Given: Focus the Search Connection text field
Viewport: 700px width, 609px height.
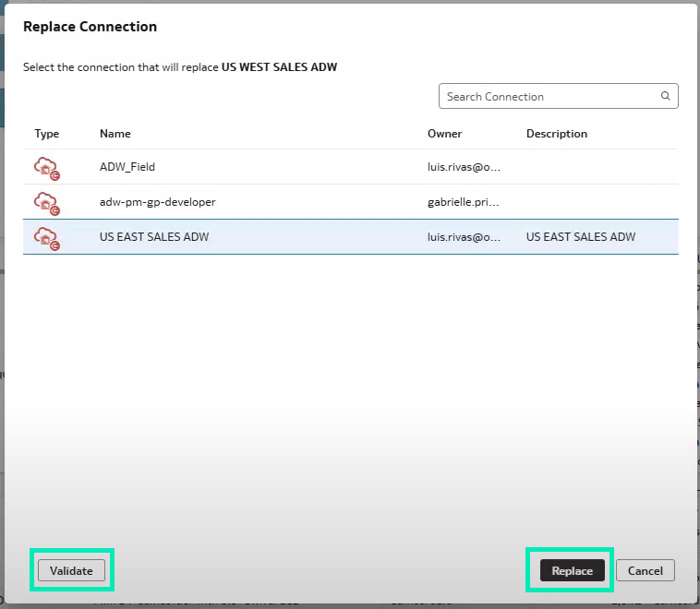Looking at the screenshot, I should coord(549,96).
